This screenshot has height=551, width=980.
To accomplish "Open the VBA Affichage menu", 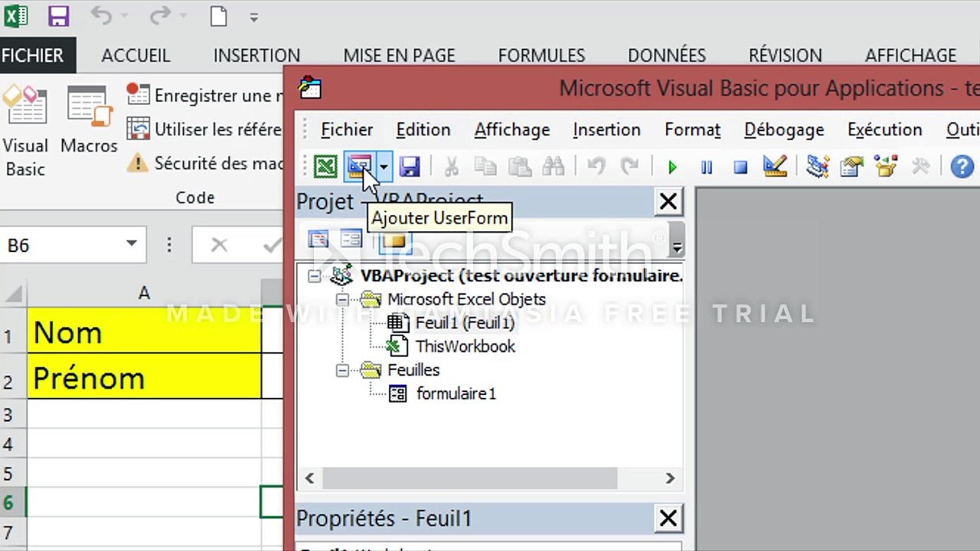I will coord(512,130).
